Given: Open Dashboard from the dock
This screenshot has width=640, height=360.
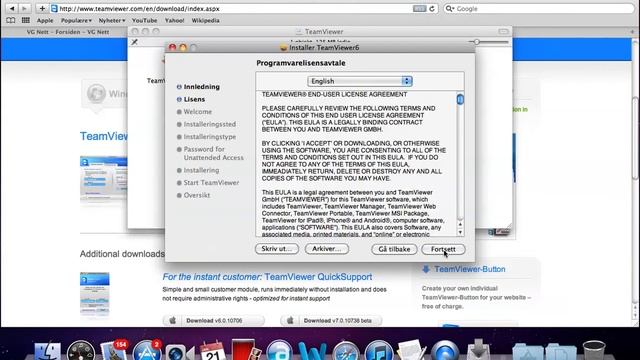Looking at the screenshot, I should click(x=81, y=350).
